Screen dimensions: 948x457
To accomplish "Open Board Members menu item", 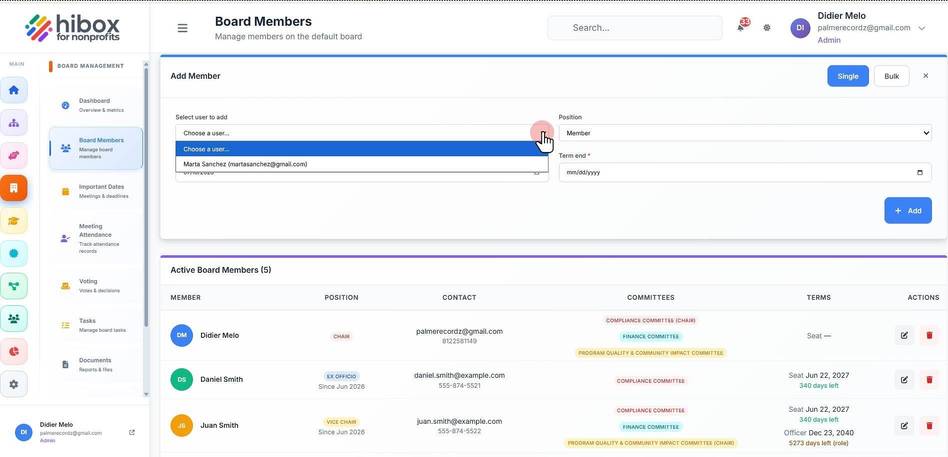I will pyautogui.click(x=96, y=148).
